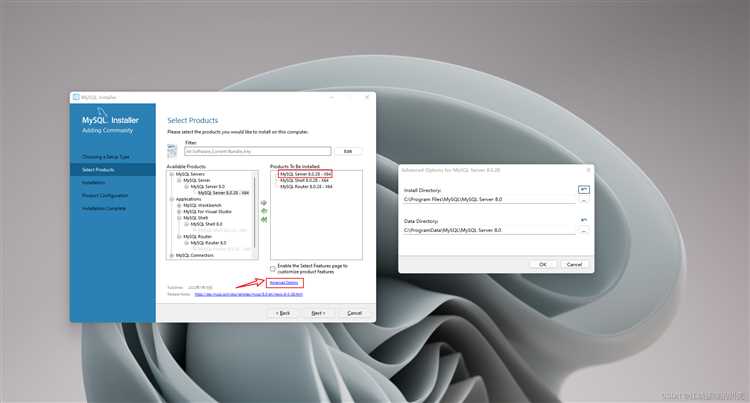Collapse the MySQL Server 8.0 node
750x403 pixels.
187,186
